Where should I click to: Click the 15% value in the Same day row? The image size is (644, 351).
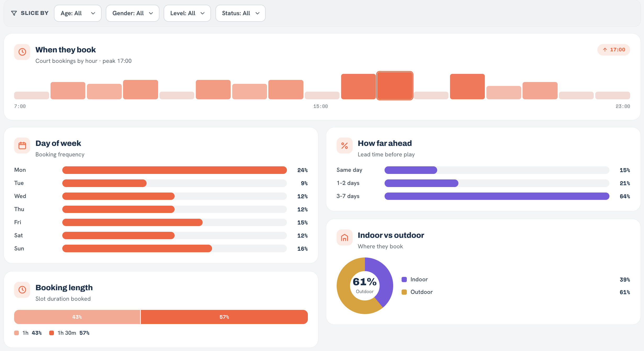click(625, 170)
